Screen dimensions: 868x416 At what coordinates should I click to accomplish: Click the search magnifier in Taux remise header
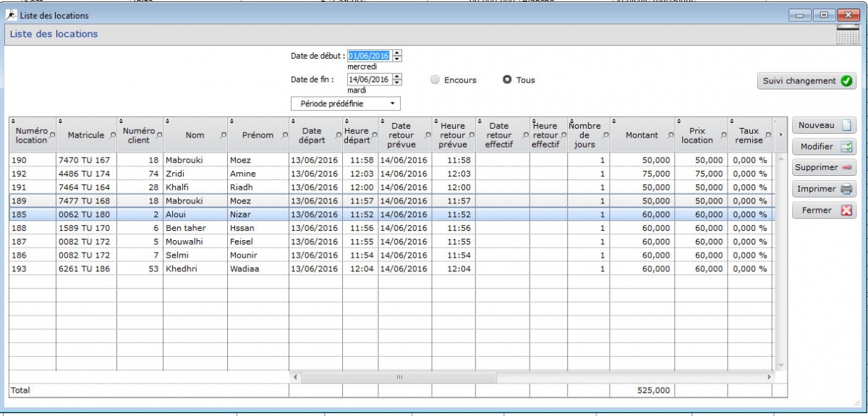pos(767,135)
